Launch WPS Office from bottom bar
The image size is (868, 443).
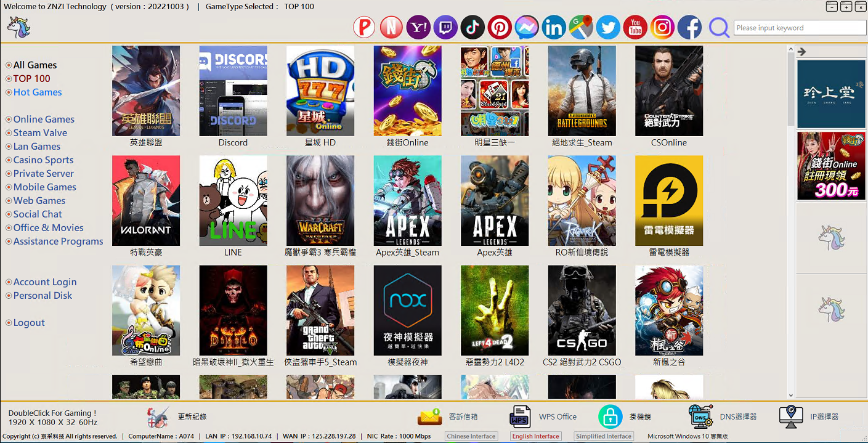tap(520, 417)
